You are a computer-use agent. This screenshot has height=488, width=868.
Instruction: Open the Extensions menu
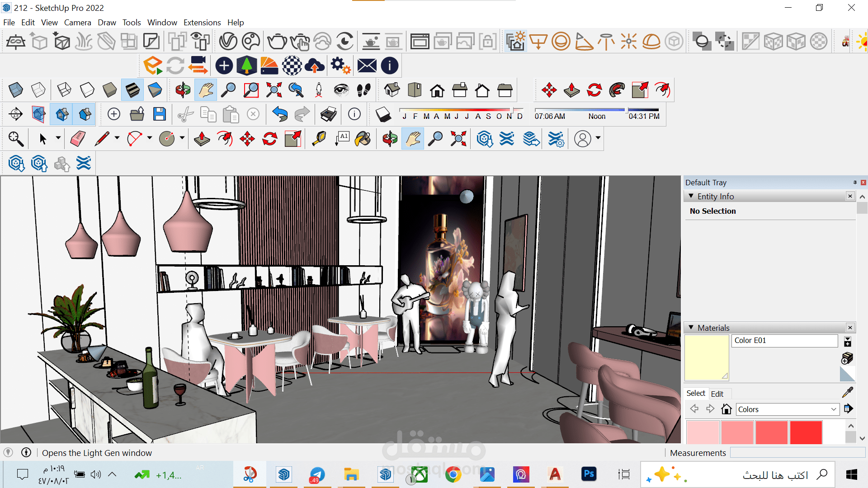(202, 22)
